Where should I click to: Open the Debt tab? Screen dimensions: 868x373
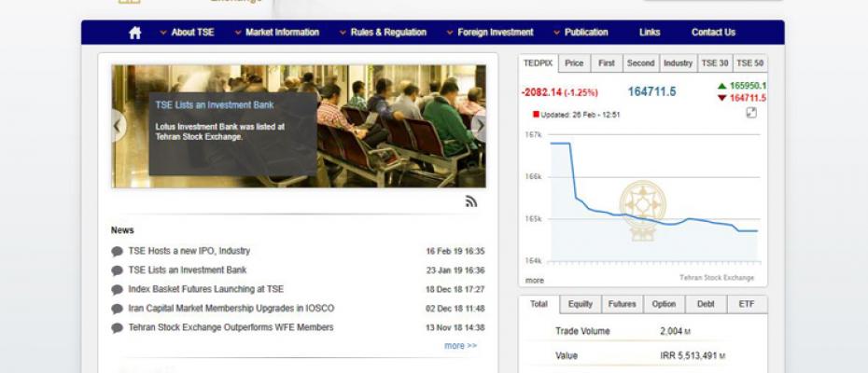pos(706,304)
